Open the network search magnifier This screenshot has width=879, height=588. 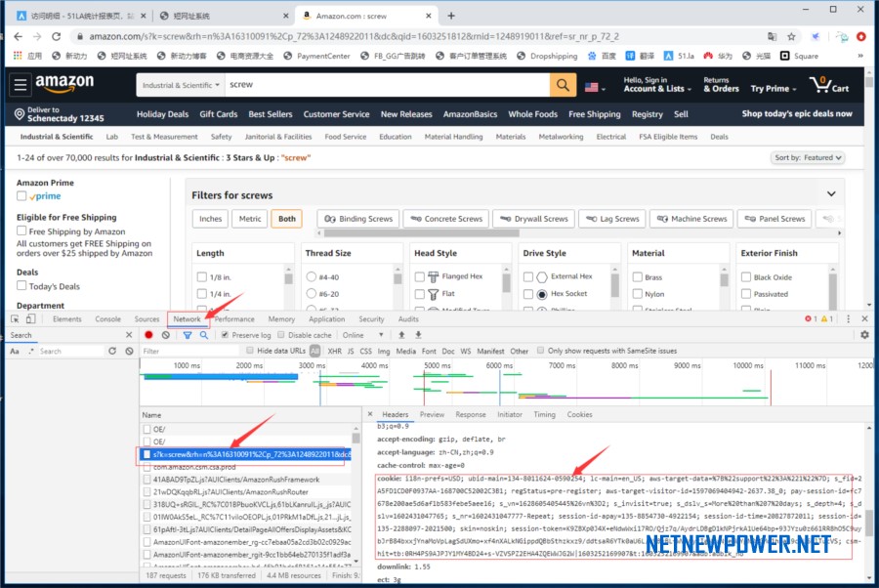(x=204, y=335)
